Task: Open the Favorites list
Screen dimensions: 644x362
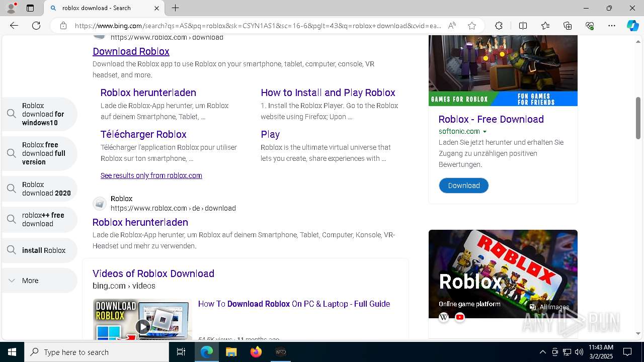Action: (545, 26)
